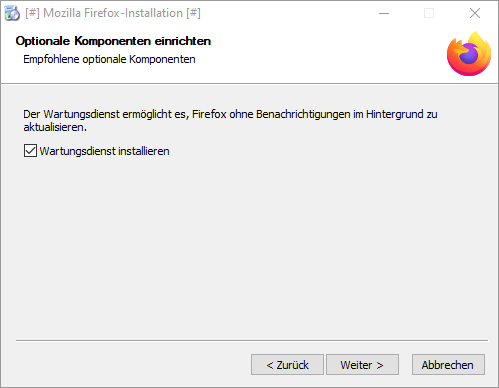Screen dimensions: 499x388
Task: Click the 'Optionale Komponenten einrichten' heading
Action: coord(113,41)
